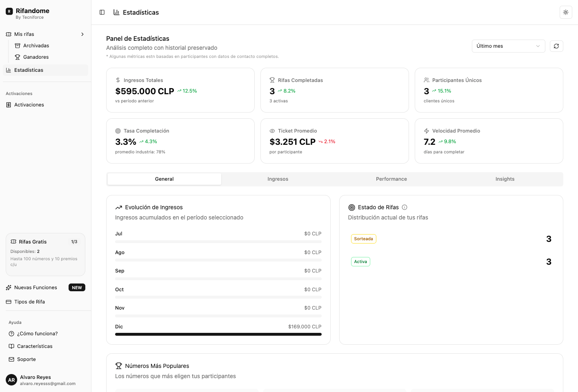Click the Sorteada status badge
578x392 pixels.
click(x=363, y=239)
